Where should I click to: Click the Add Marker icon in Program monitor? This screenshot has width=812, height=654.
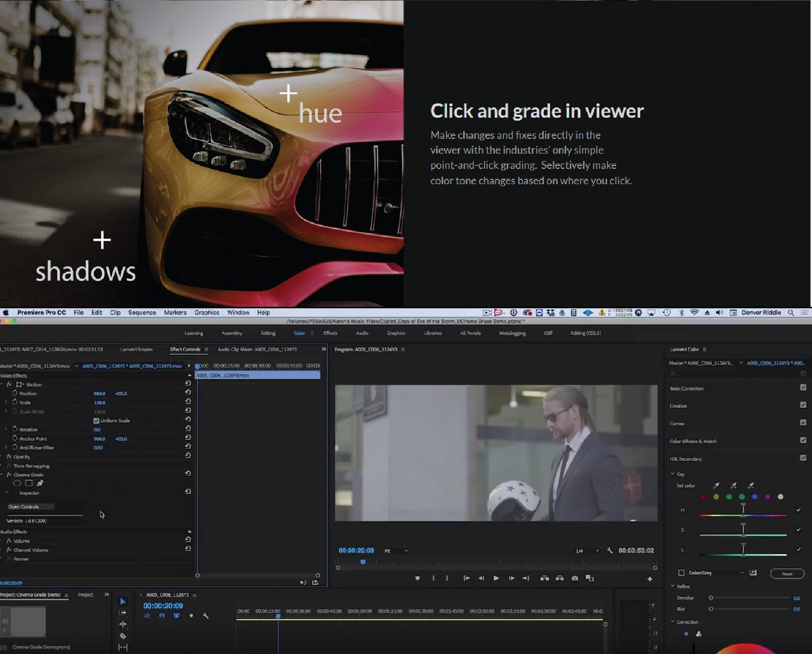418,579
